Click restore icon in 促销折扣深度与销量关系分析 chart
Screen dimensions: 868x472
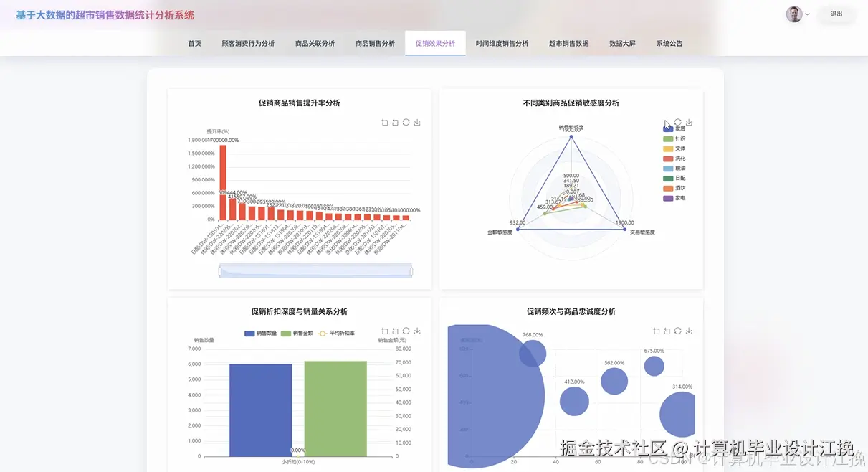pyautogui.click(x=406, y=331)
